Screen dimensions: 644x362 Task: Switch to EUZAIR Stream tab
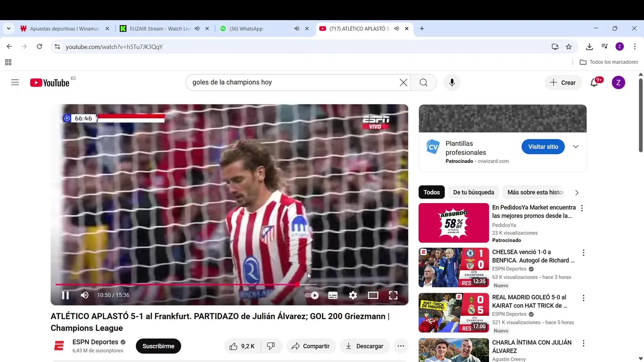[160, 29]
